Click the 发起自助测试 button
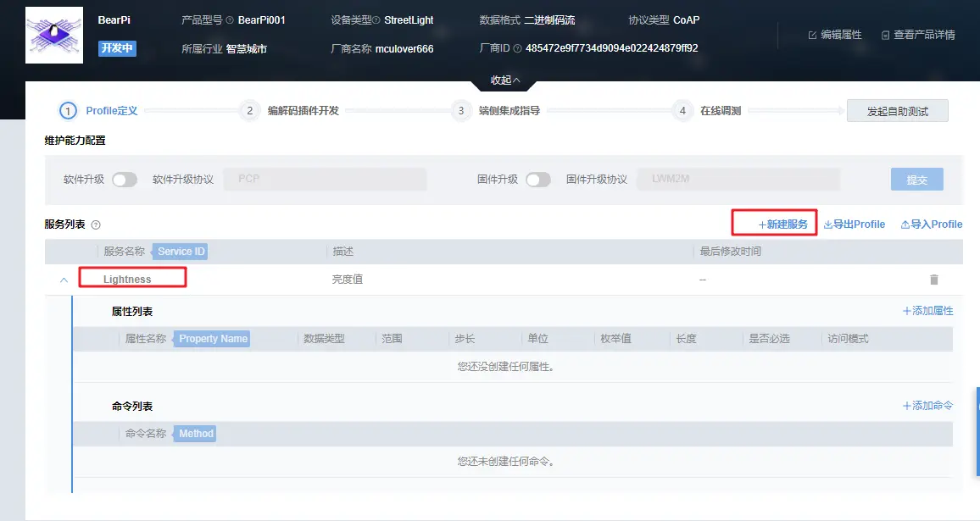 (x=898, y=111)
